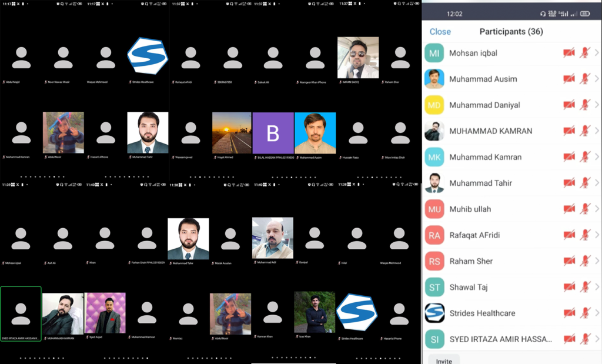This screenshot has height=364, width=602.
Task: Click the MU avatar for Muhib ullah
Action: [x=434, y=209]
